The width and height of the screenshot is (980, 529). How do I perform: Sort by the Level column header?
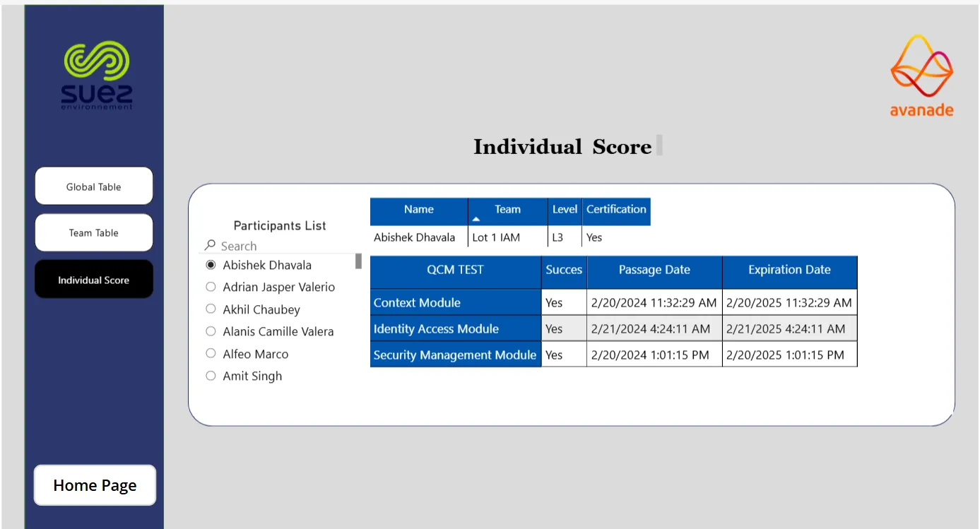[565, 211]
